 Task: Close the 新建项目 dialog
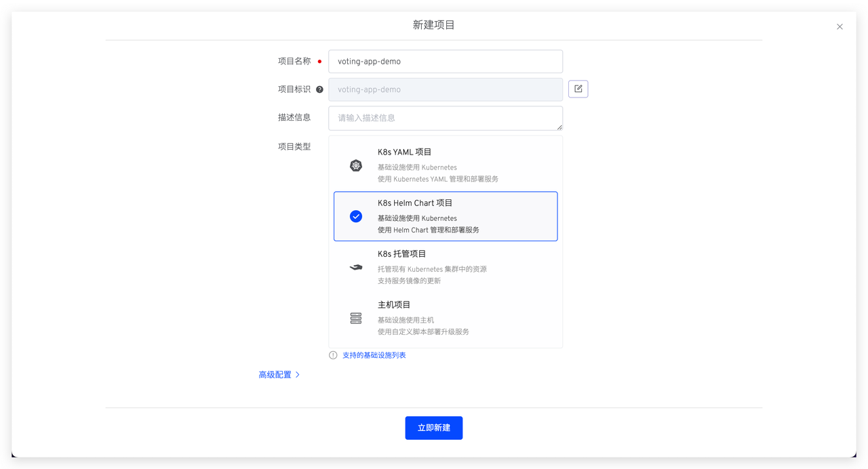click(840, 27)
